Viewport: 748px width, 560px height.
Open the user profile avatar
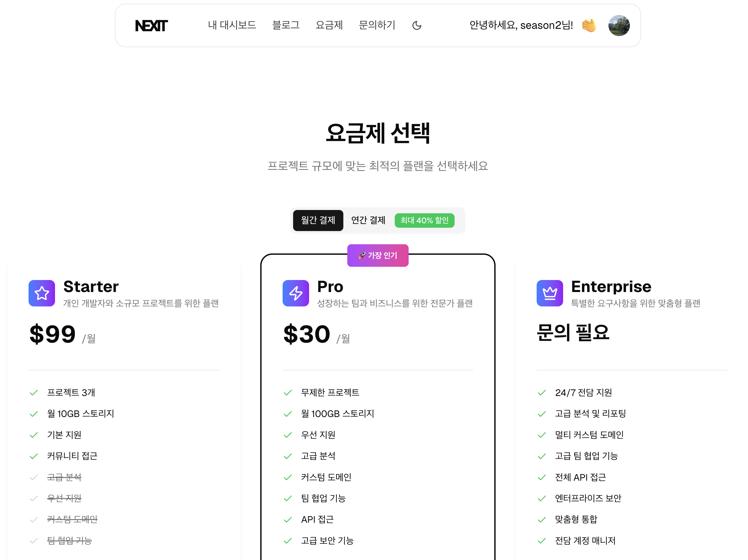618,26
